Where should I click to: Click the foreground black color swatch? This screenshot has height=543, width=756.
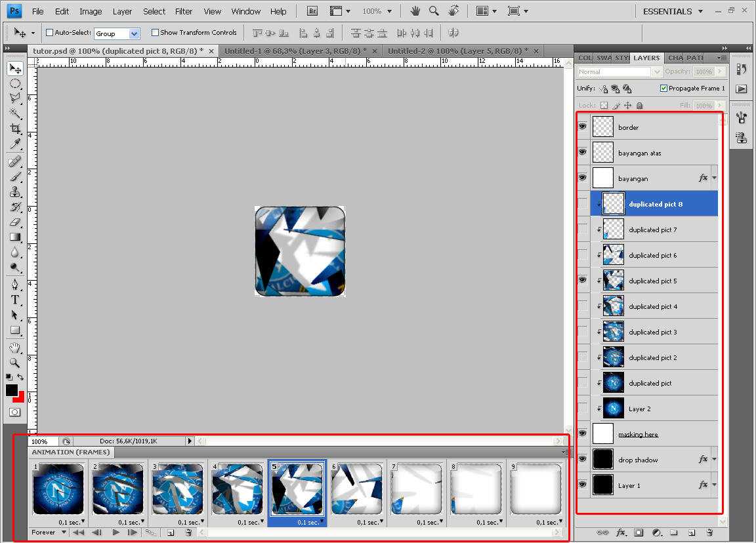pyautogui.click(x=12, y=390)
